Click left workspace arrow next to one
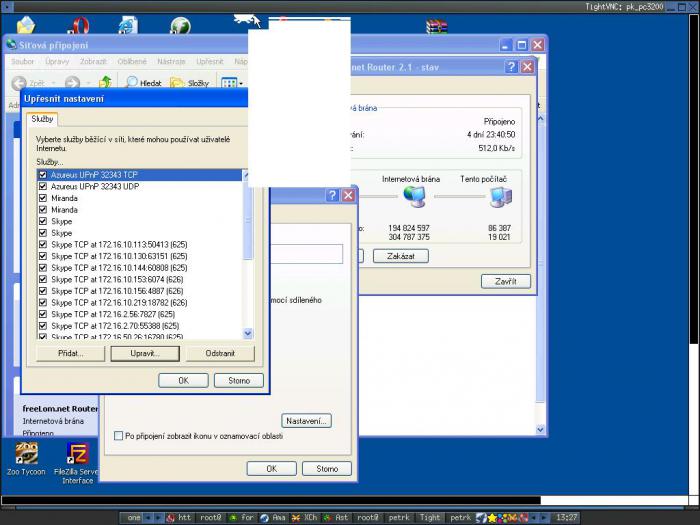 click(148, 518)
